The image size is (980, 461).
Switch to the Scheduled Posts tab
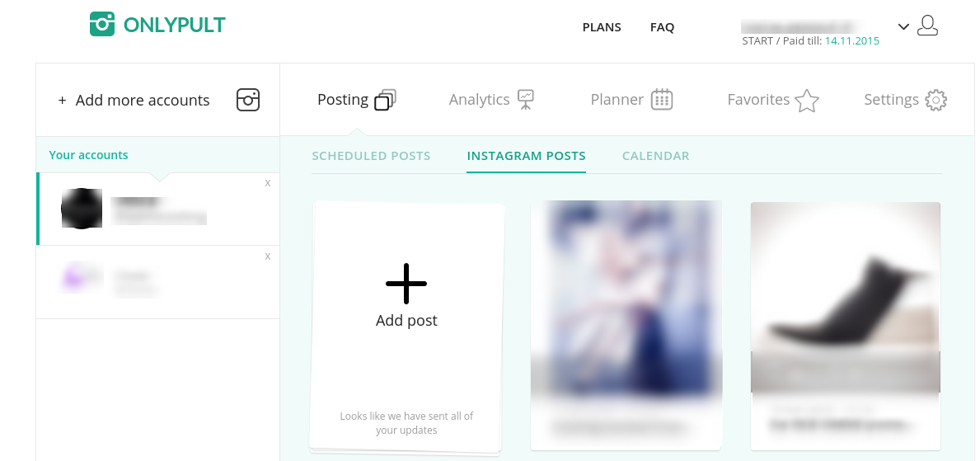(x=371, y=156)
